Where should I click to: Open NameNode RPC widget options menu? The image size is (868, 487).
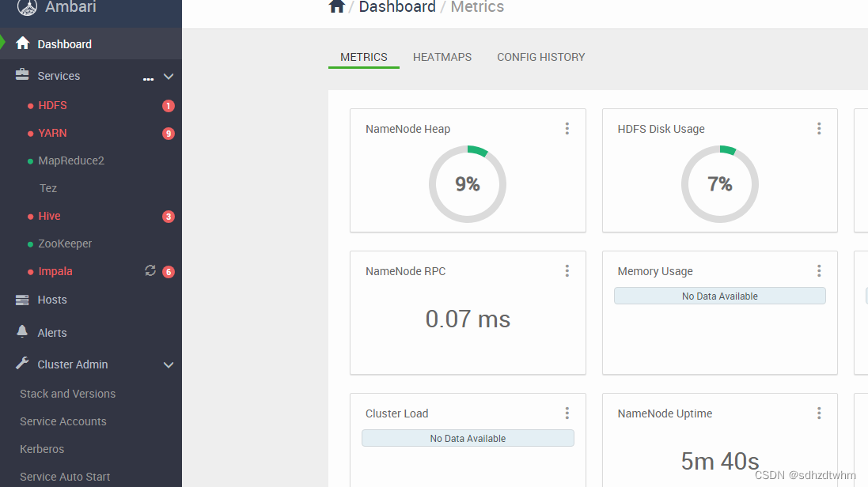pos(567,270)
